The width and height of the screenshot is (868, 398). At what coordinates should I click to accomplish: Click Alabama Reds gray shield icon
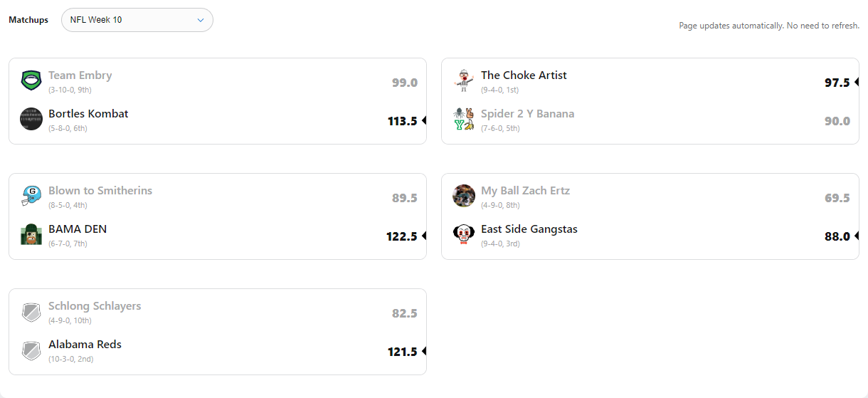click(31, 350)
